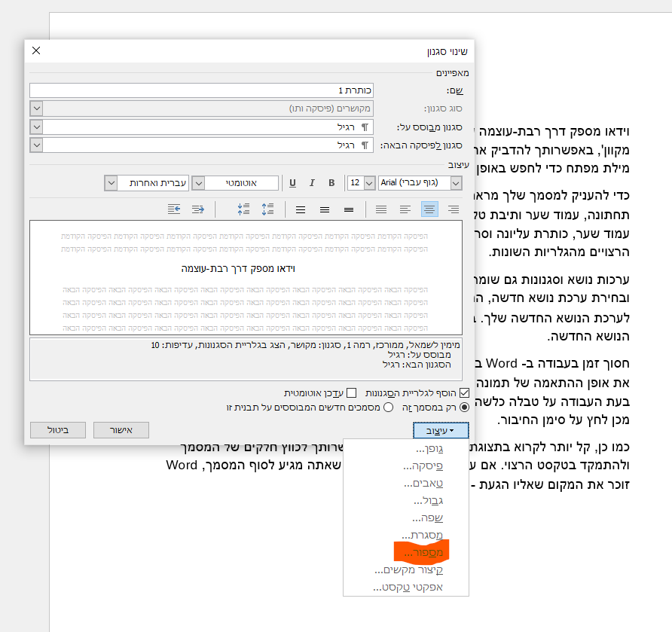Apply justify alignment icon
Screen dimensions: 672x632
(381, 209)
